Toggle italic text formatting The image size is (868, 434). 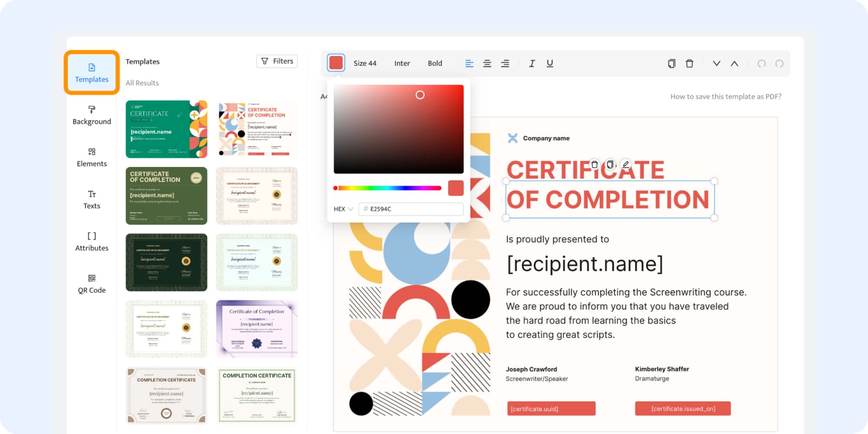532,64
